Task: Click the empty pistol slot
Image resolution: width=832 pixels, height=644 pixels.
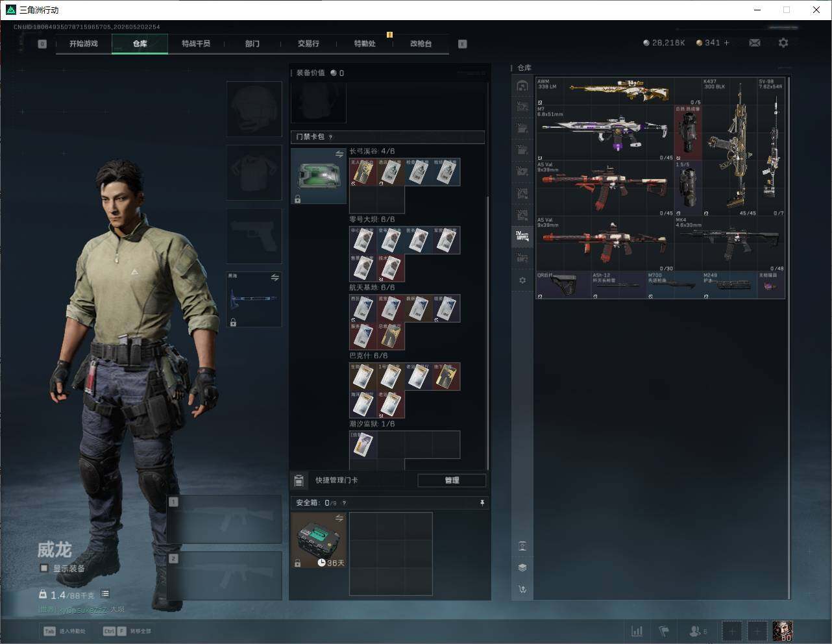Action: 254,236
